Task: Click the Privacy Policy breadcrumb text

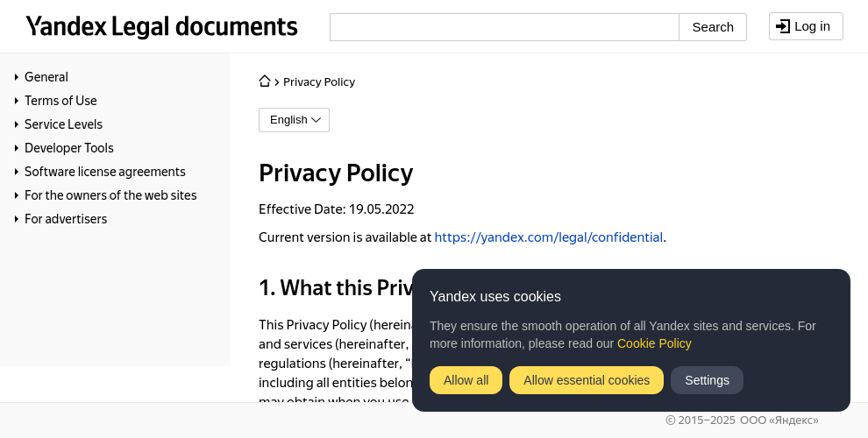Action: click(x=319, y=81)
